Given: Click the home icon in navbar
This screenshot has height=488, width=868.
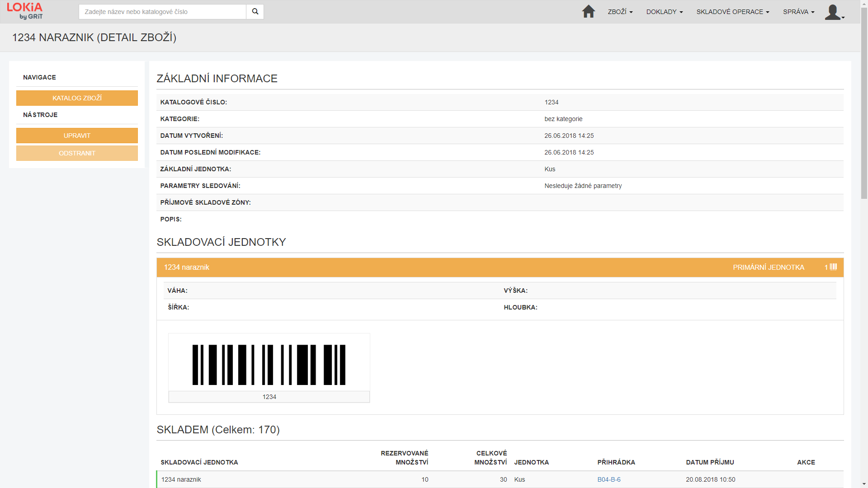Looking at the screenshot, I should [x=588, y=12].
